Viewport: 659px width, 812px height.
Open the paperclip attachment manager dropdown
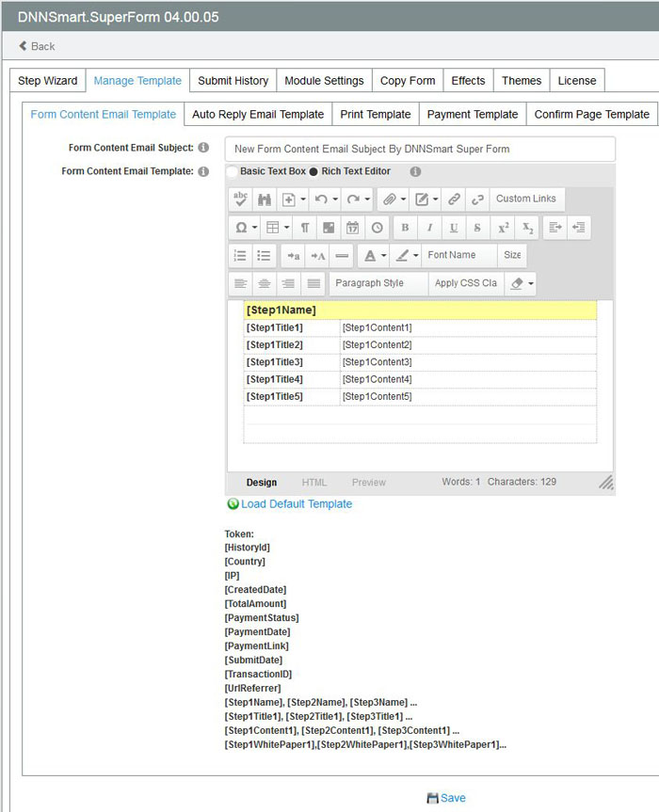[x=394, y=199]
